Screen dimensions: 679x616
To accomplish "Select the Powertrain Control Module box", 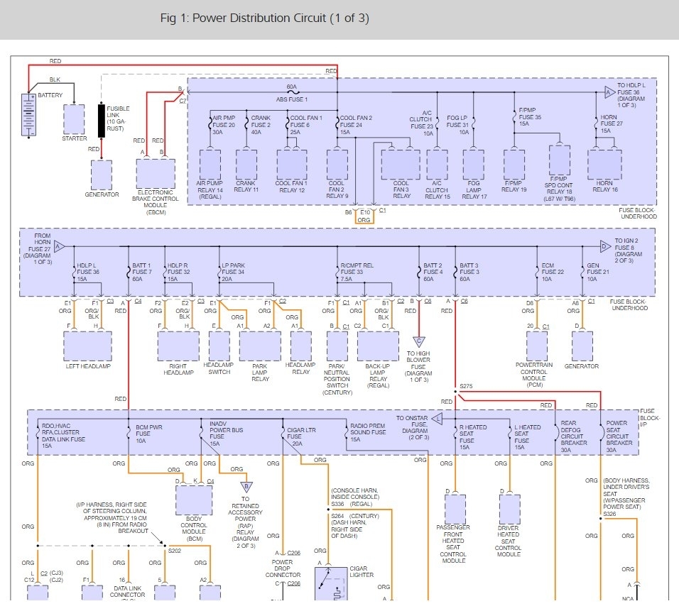I will pyautogui.click(x=537, y=346).
